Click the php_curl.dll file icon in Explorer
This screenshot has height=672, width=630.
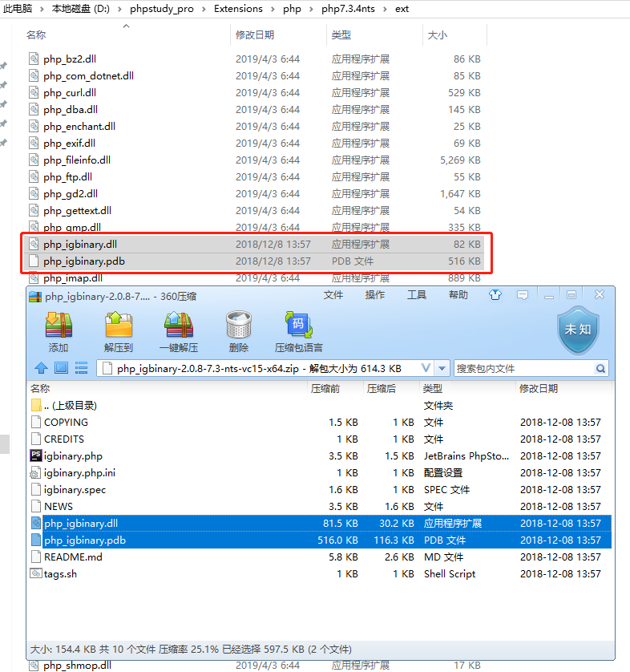(x=34, y=92)
